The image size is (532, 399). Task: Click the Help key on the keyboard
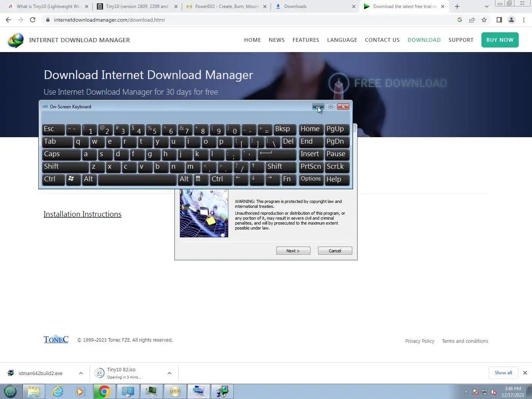337,179
